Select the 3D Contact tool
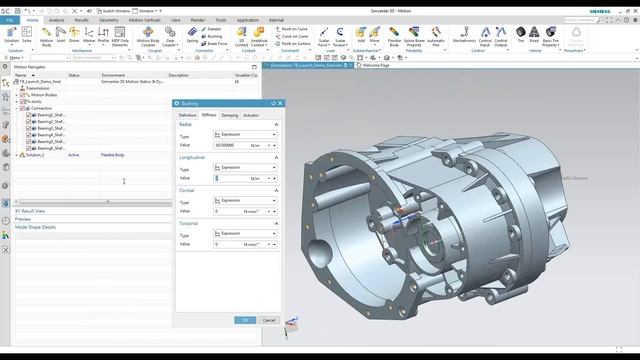The width and height of the screenshot is (640, 360). point(242,36)
